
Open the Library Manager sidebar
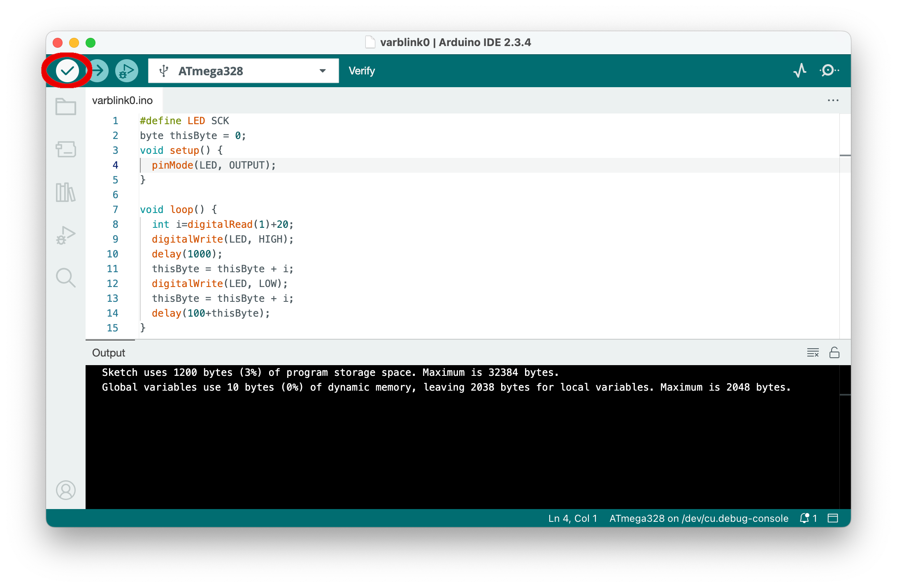(x=66, y=192)
